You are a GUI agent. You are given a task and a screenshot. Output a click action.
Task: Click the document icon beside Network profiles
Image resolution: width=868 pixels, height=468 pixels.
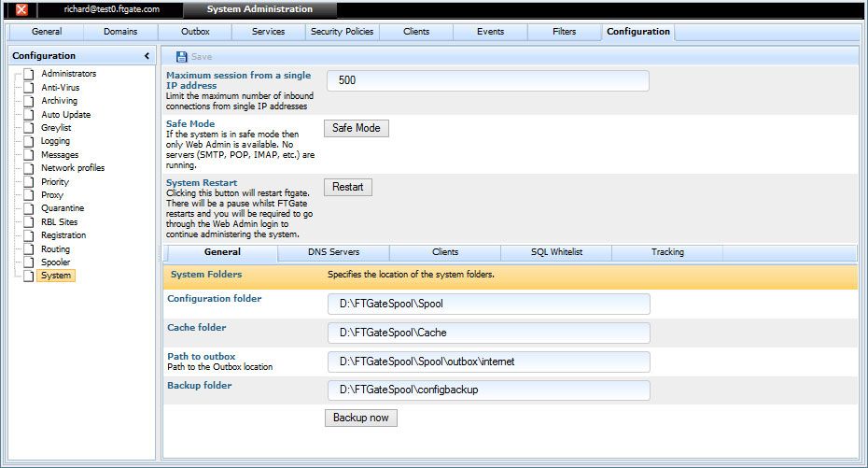point(29,168)
